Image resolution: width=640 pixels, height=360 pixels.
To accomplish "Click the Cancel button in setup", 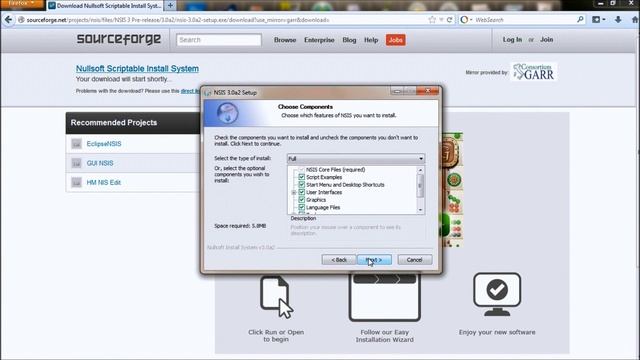I will [414, 260].
